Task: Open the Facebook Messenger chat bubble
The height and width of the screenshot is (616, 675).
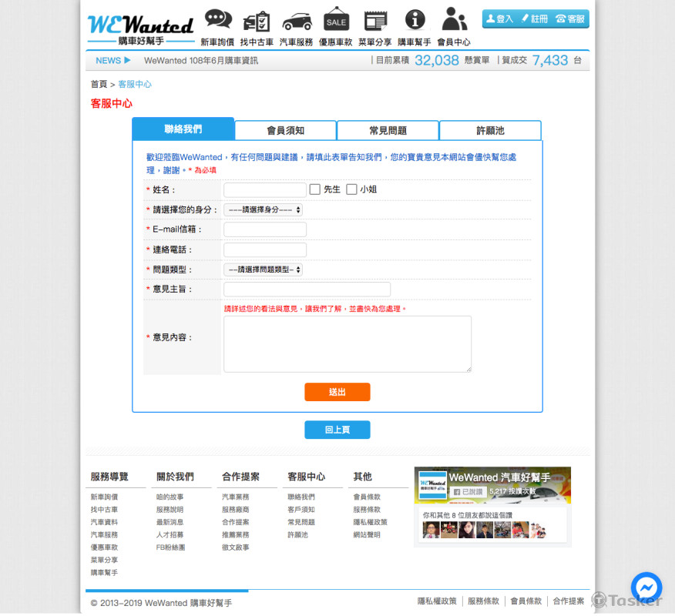Action: [646, 588]
